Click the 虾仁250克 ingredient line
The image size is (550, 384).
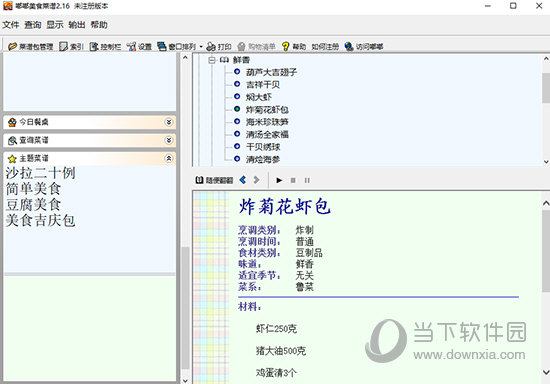tap(276, 329)
